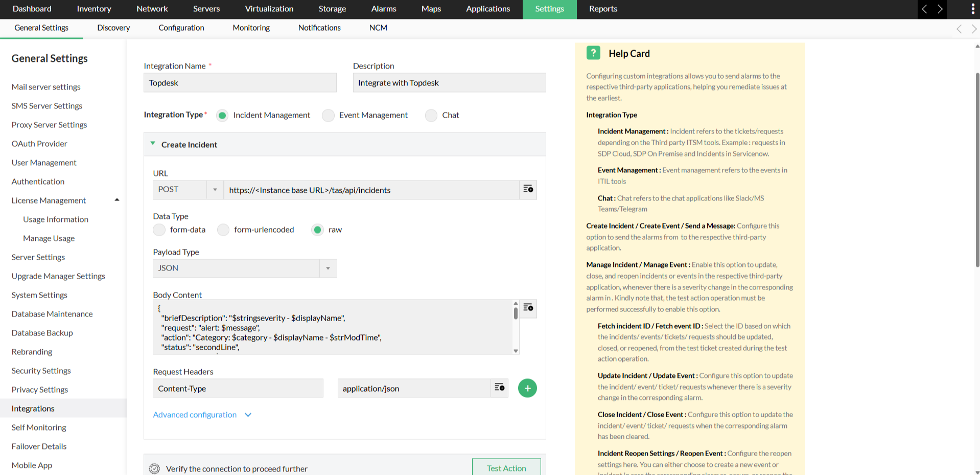Click the verify connection status icon
This screenshot has height=475, width=980.
pyautogui.click(x=154, y=468)
